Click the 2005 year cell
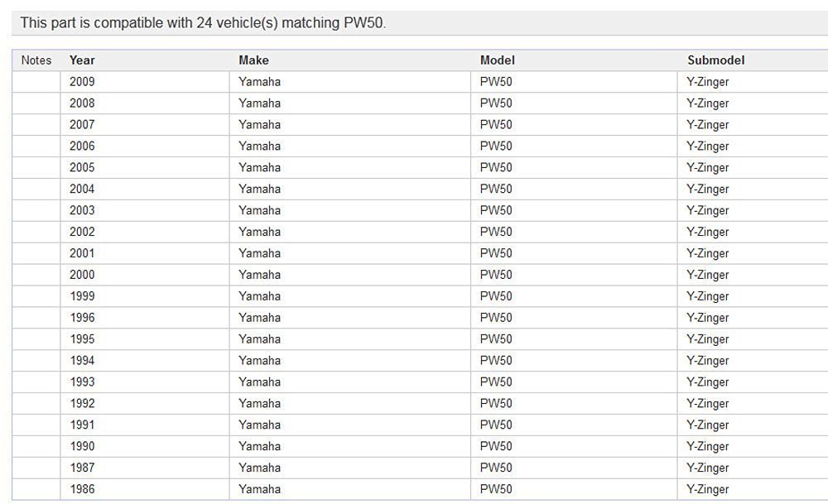This screenshot has width=828, height=504. point(82,168)
